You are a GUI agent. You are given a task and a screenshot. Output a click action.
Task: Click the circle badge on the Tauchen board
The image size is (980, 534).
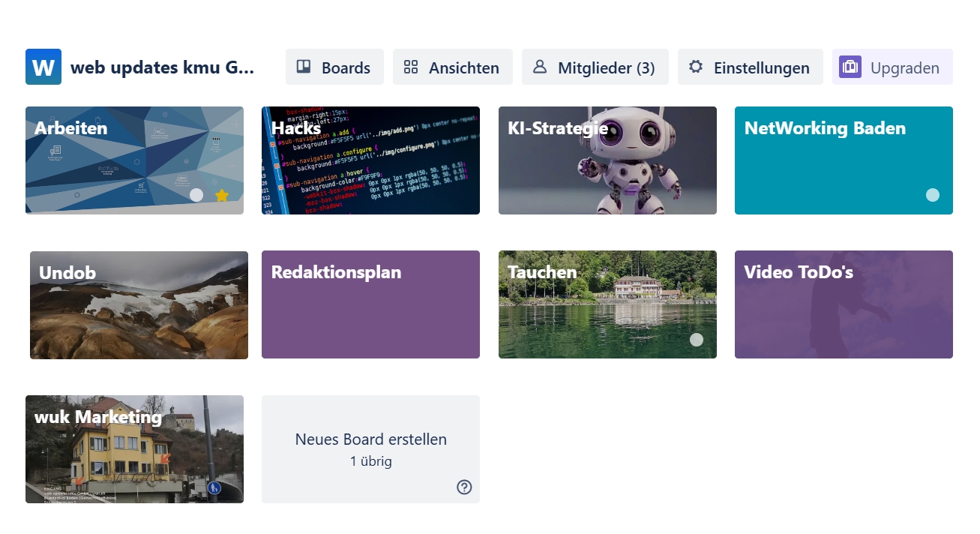coord(697,340)
